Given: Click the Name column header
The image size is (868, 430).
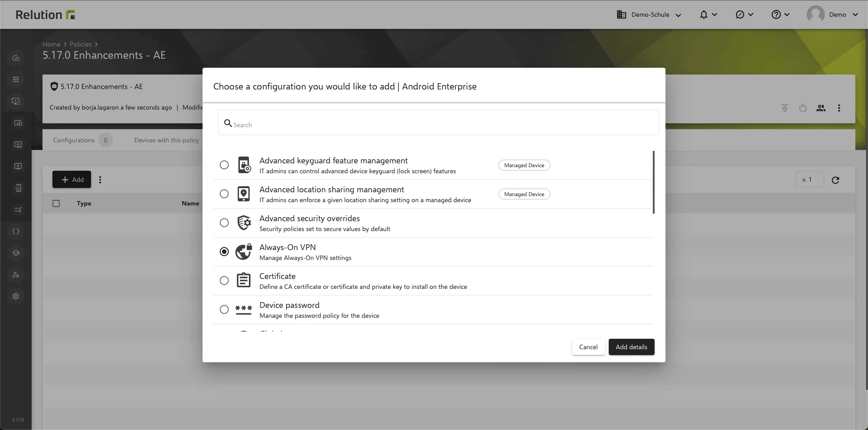Looking at the screenshot, I should (190, 203).
